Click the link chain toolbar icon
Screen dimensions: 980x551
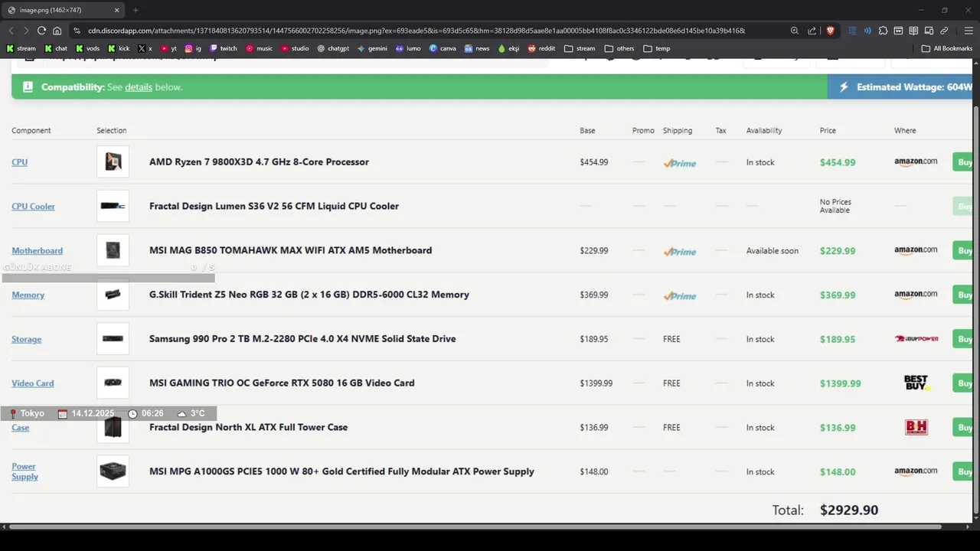click(x=944, y=31)
